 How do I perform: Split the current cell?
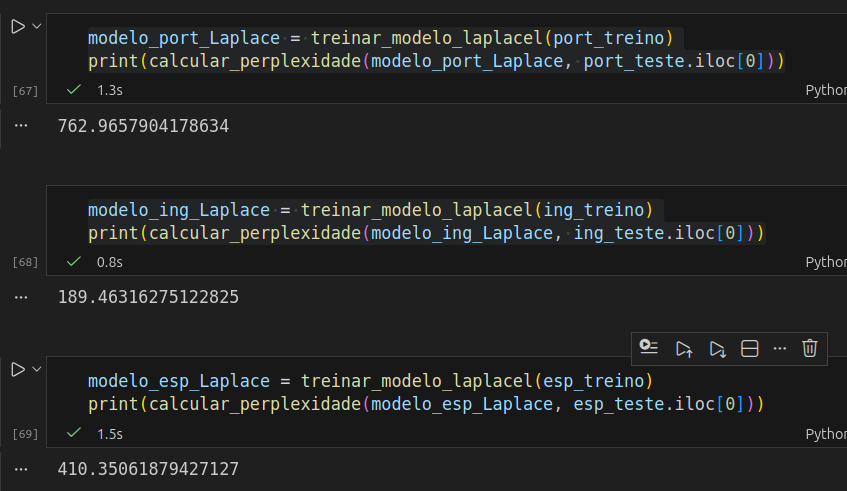tap(749, 348)
